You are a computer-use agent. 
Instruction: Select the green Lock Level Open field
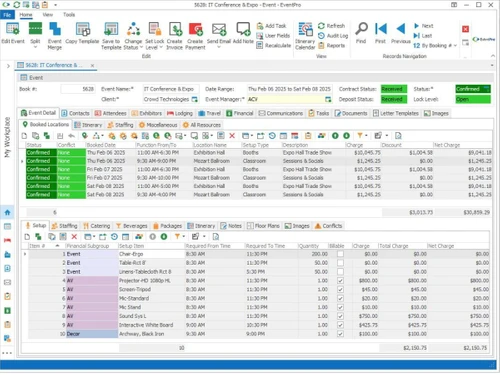coord(473,99)
